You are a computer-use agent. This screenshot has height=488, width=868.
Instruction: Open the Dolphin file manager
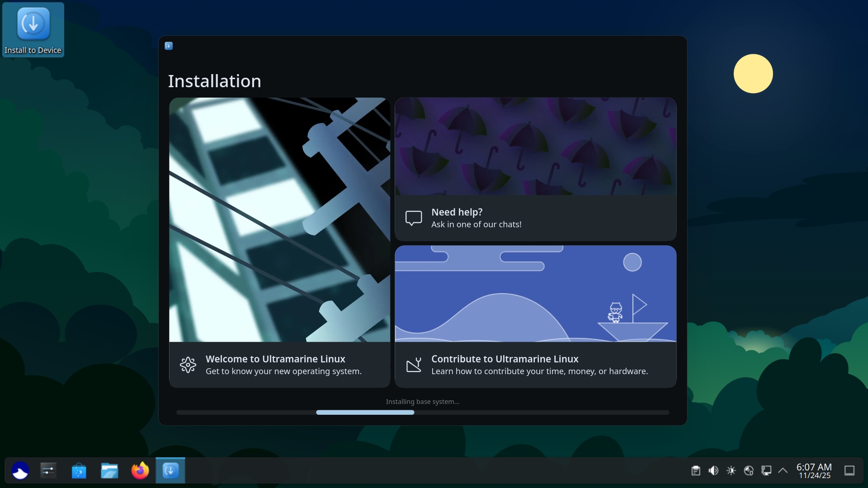click(109, 471)
